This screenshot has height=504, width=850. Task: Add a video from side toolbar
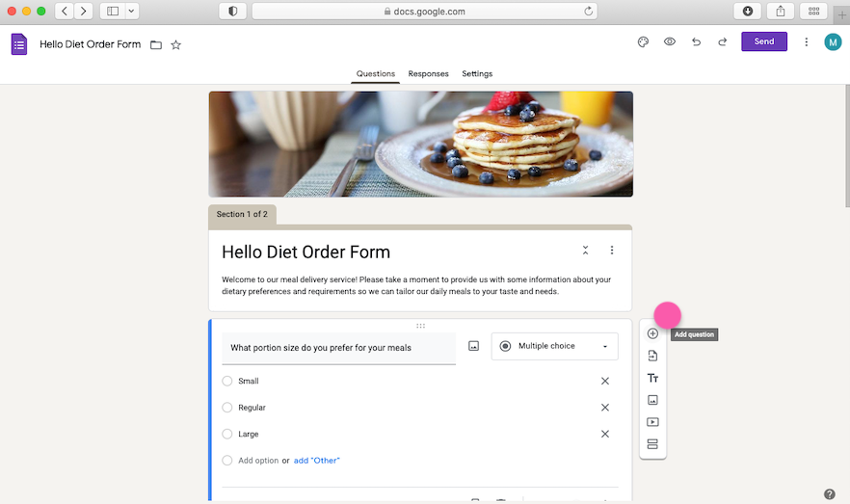[652, 422]
